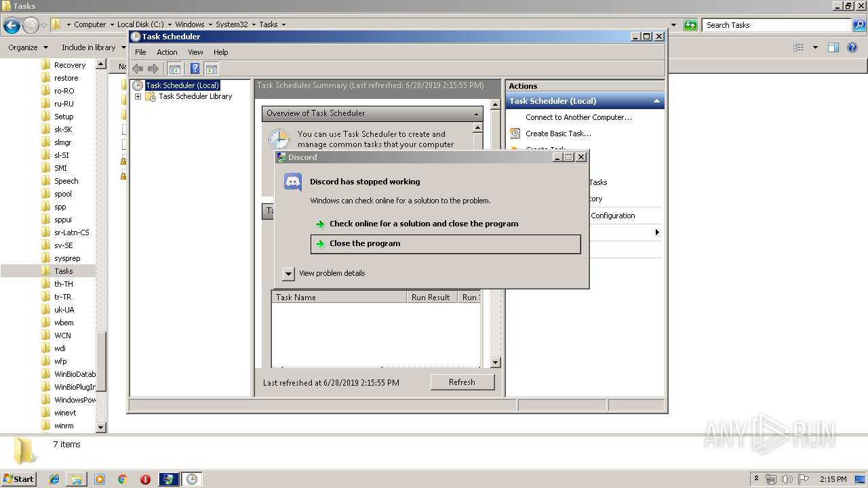Select Task Scheduler Library tree item
The height and width of the screenshot is (488, 868).
[x=195, y=96]
